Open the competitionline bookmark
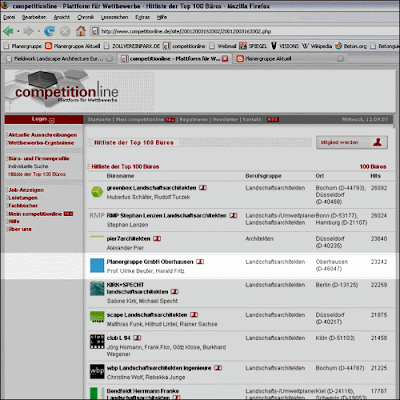This screenshot has height=400, width=400. (x=184, y=46)
